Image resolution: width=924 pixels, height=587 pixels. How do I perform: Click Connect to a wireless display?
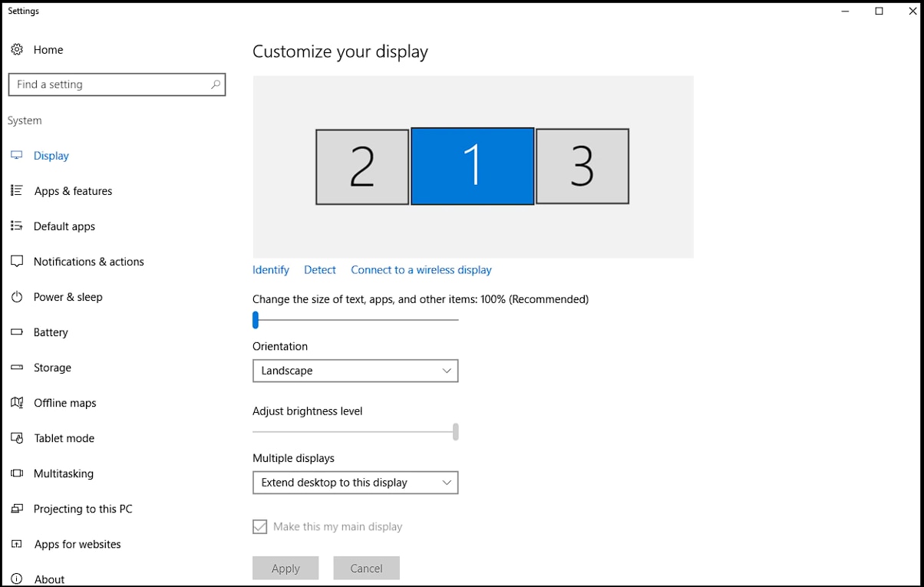coord(421,269)
